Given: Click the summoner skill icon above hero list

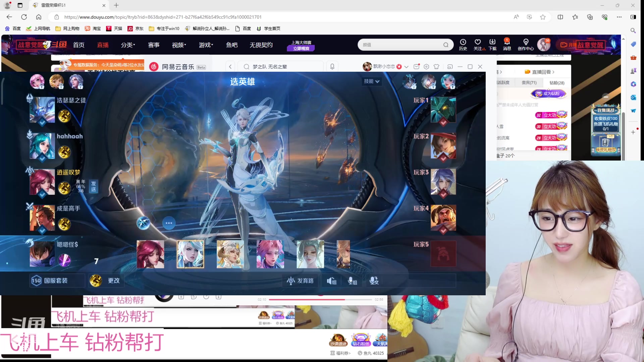Looking at the screenshot, I should (x=143, y=223).
